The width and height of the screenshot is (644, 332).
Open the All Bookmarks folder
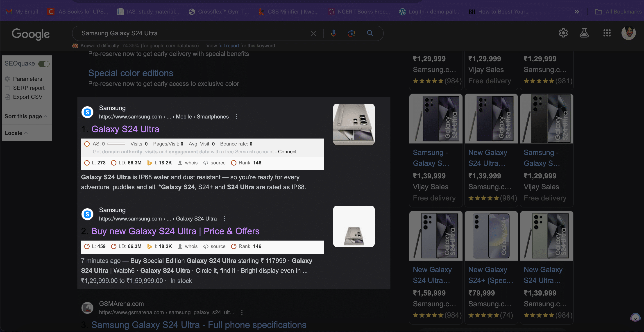[x=618, y=11]
